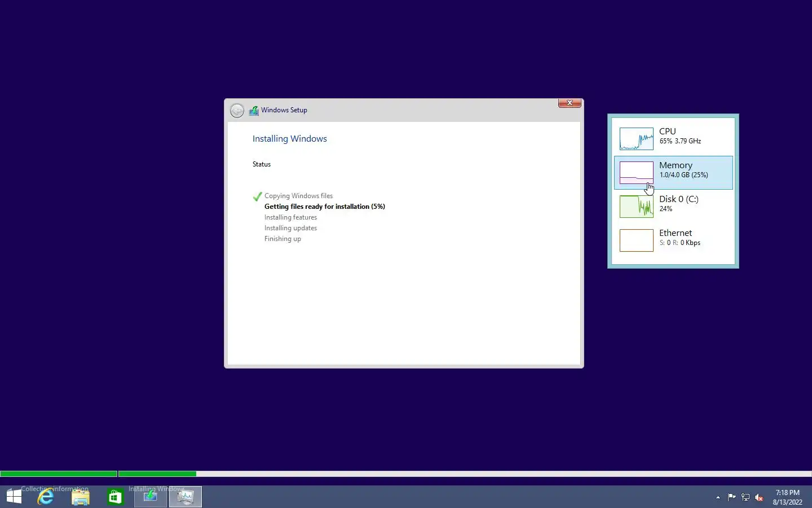Open File Explorer from taskbar
Screen dimensions: 812x508
[81, 497]
